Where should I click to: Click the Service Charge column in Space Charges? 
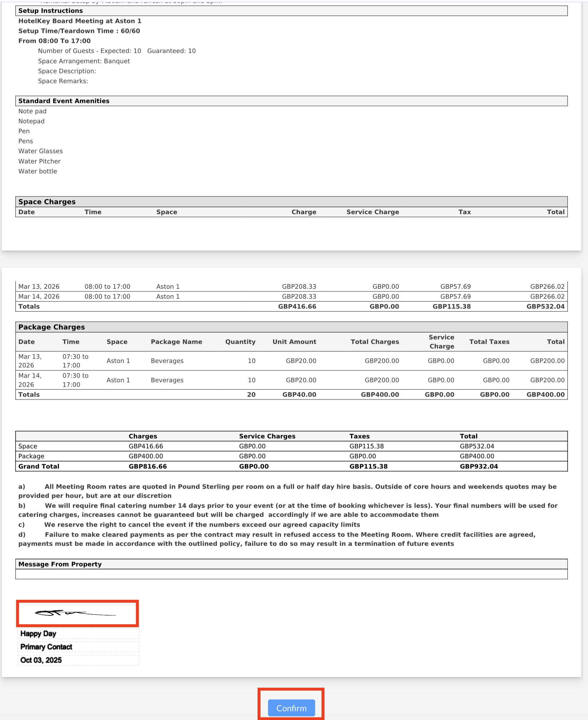372,212
